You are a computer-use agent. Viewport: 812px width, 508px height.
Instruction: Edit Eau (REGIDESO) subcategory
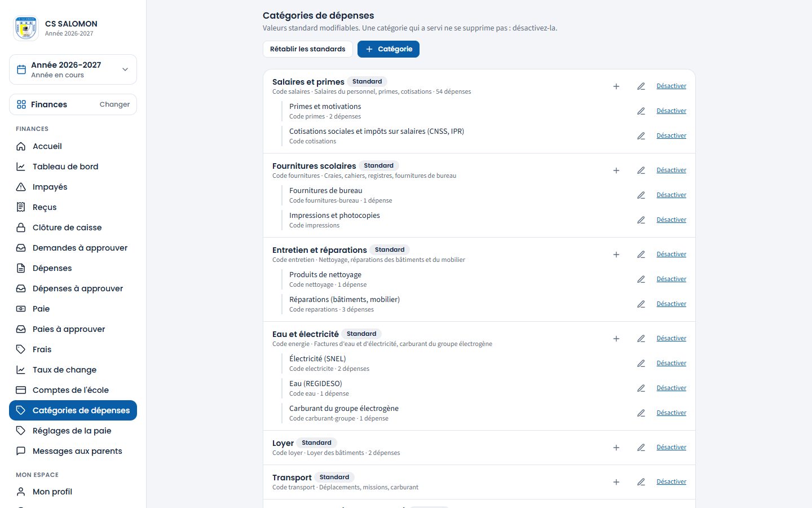tap(641, 388)
